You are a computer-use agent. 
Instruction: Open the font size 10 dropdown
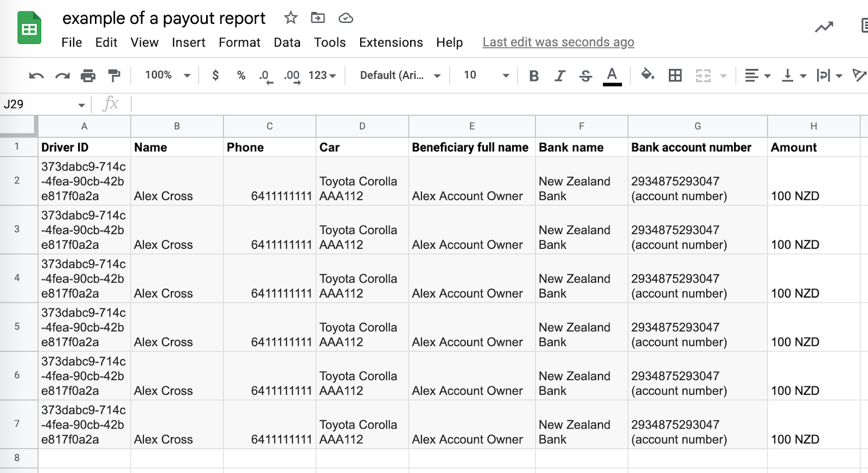pos(486,75)
